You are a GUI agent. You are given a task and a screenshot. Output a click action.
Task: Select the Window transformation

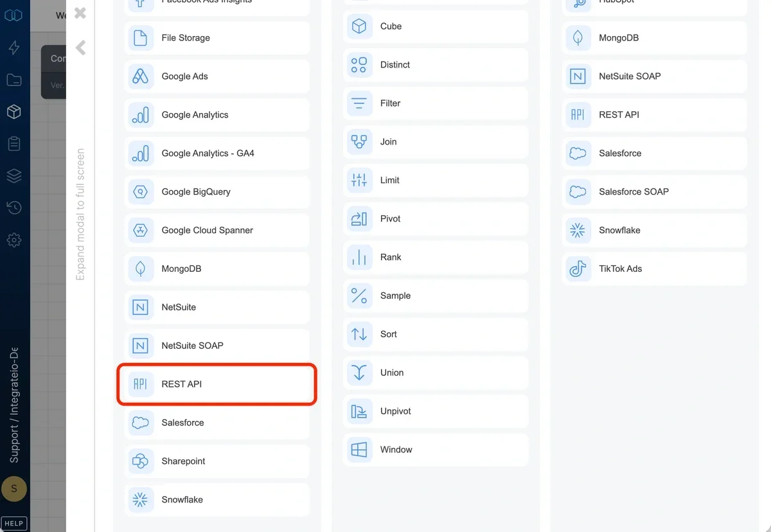[436, 450]
